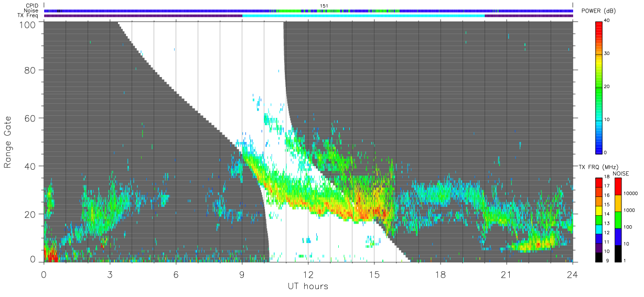Click the power colorbar

point(599,87)
